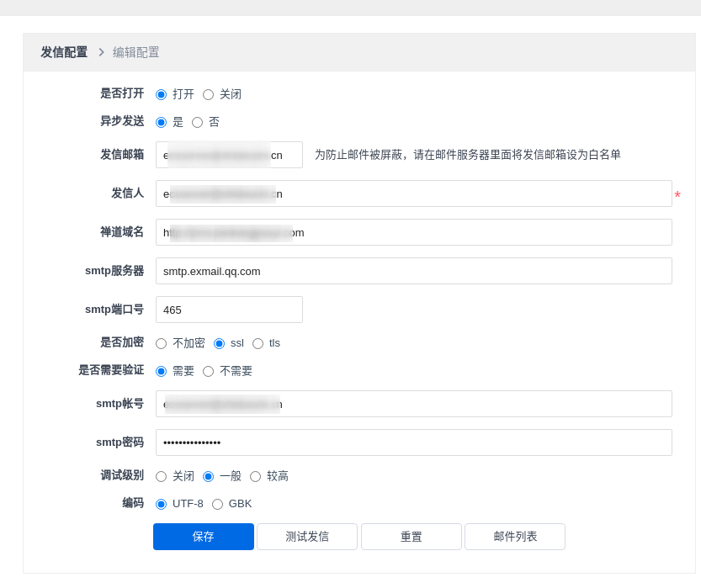Choose 是 for 异步发送

(x=161, y=122)
